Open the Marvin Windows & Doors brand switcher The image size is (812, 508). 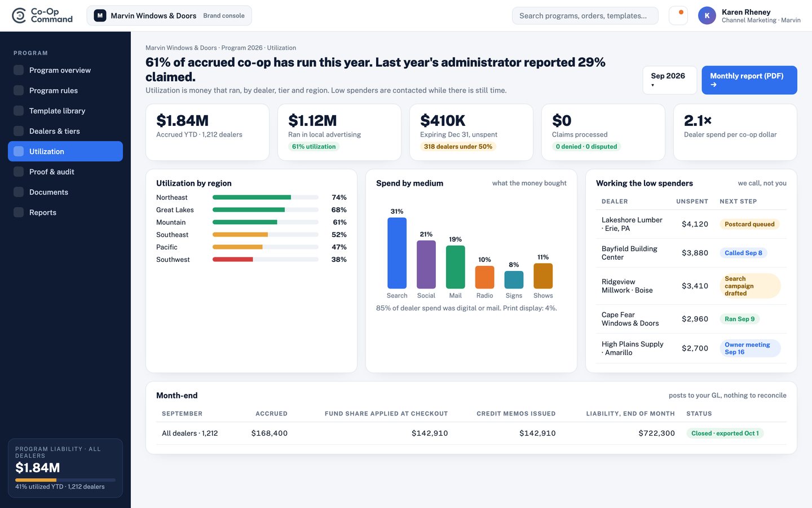coord(169,16)
